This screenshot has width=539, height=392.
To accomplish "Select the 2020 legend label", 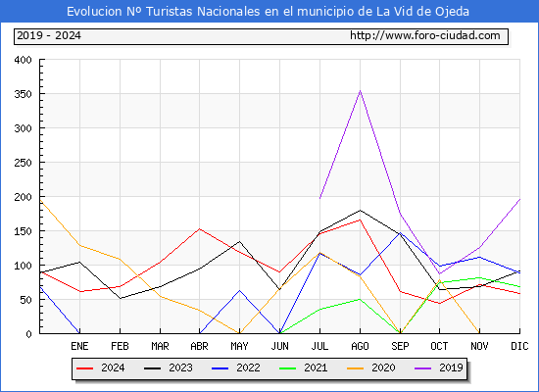I will click(x=383, y=367).
